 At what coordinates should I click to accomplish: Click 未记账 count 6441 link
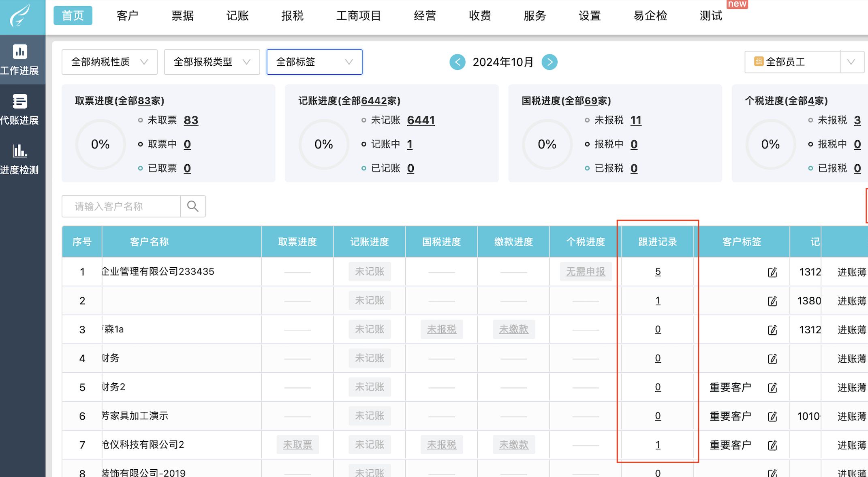[421, 120]
